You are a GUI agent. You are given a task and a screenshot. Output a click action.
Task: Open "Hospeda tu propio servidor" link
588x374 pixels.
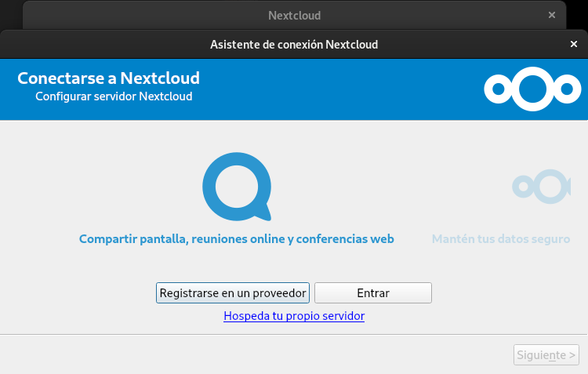294,316
